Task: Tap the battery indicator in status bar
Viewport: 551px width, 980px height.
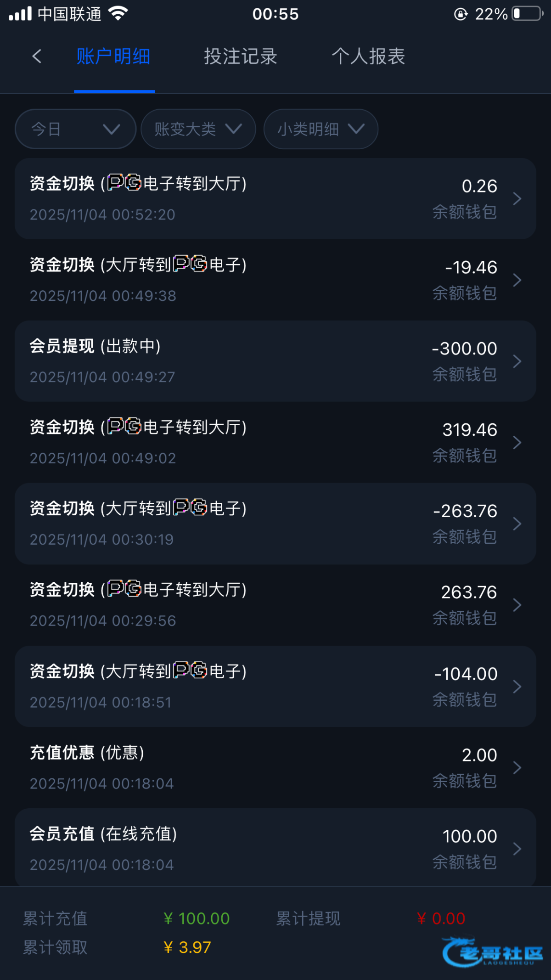Action: coord(528,14)
